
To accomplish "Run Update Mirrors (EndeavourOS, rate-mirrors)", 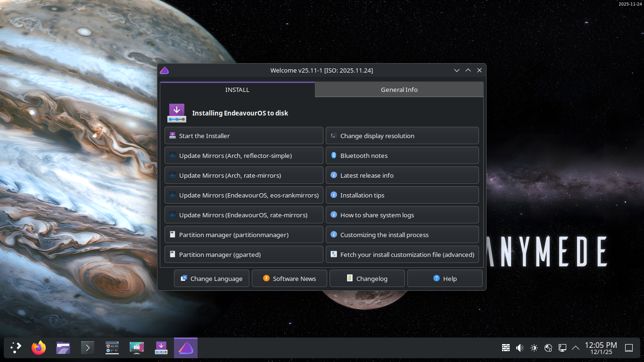I will (x=244, y=215).
